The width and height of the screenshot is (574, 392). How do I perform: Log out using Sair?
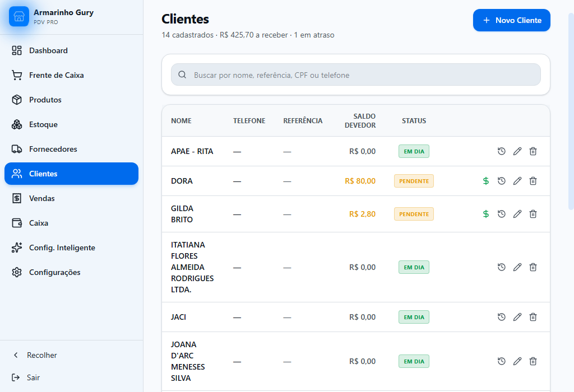pyautogui.click(x=71, y=377)
